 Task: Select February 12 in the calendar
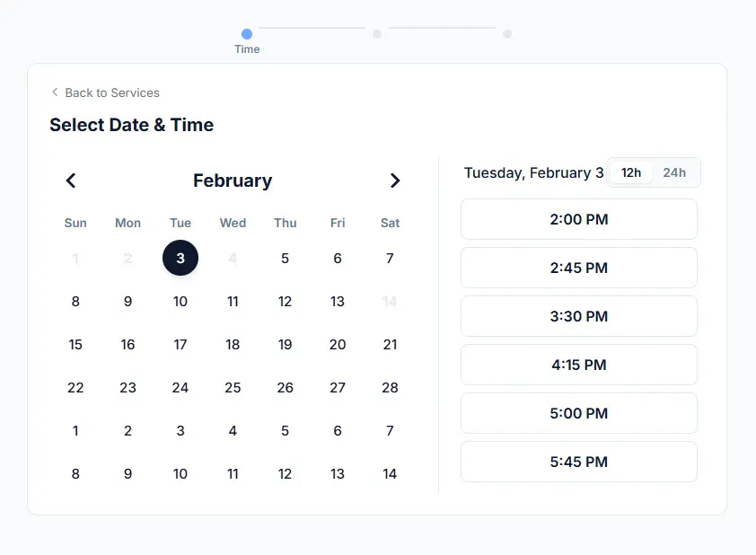[285, 302]
